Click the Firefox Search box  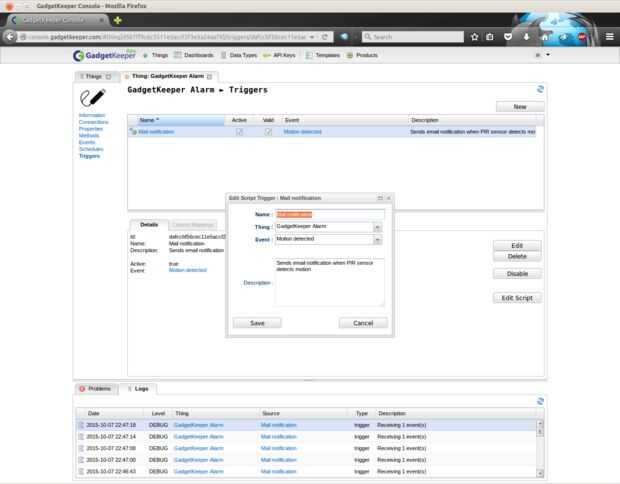(412, 37)
